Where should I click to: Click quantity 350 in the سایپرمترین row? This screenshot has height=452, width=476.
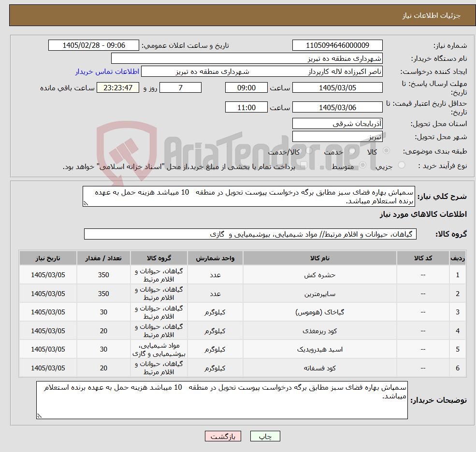point(103,294)
